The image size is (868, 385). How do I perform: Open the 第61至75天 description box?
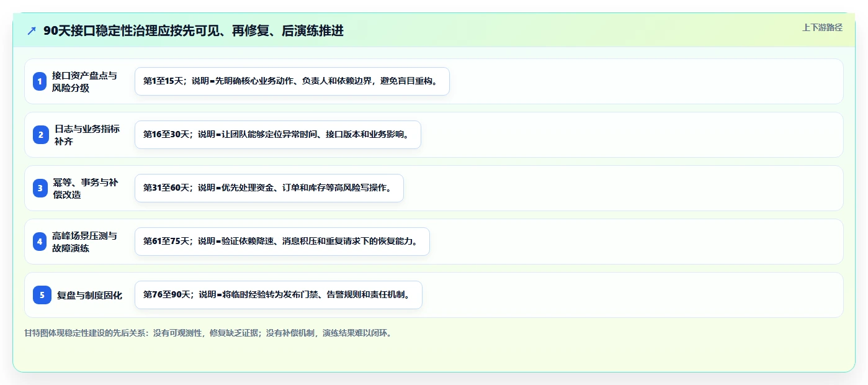(282, 242)
